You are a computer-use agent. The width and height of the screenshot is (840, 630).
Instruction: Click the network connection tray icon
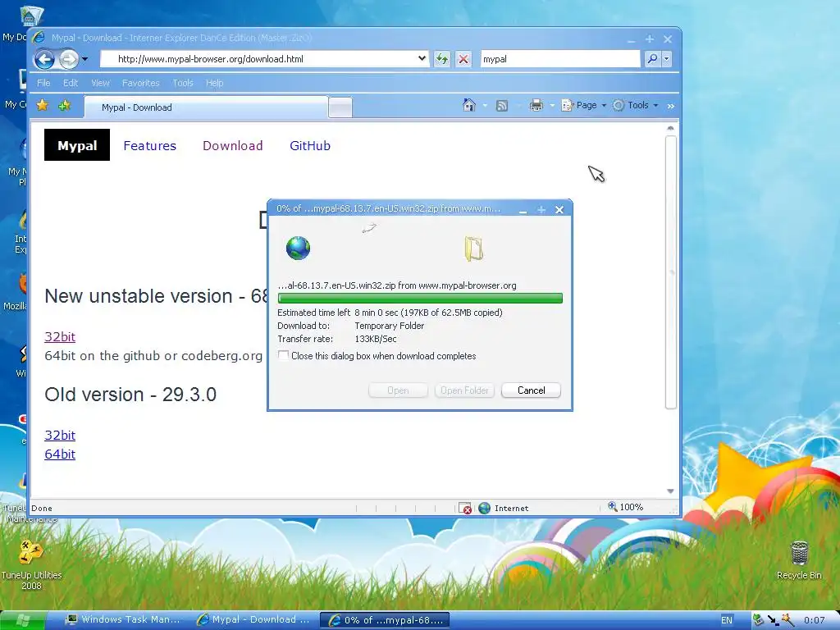pos(773,620)
